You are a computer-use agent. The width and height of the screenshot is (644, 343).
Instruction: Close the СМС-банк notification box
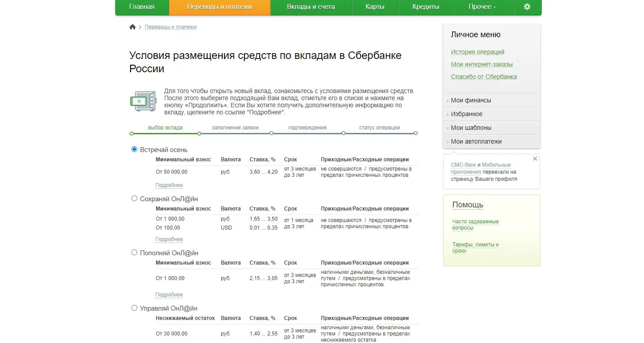pyautogui.click(x=535, y=159)
